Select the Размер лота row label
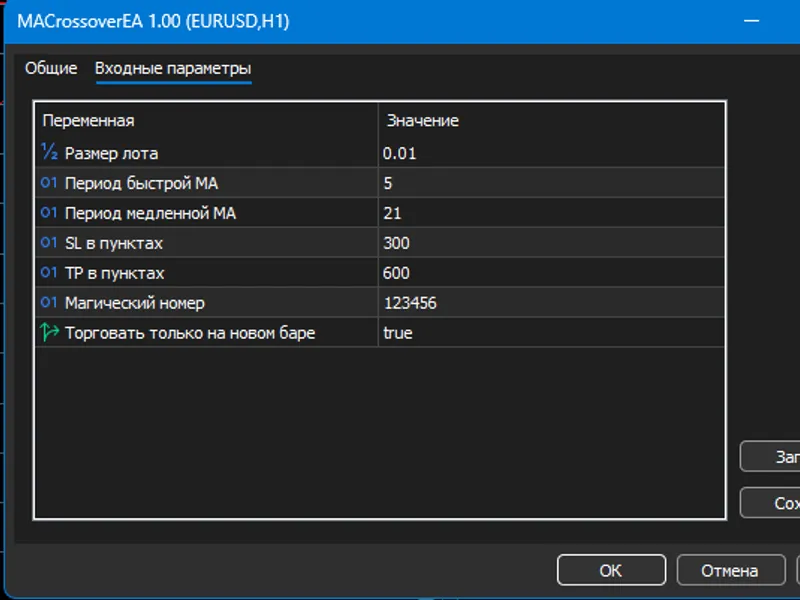Screen dimensions: 800x600 pos(112,154)
